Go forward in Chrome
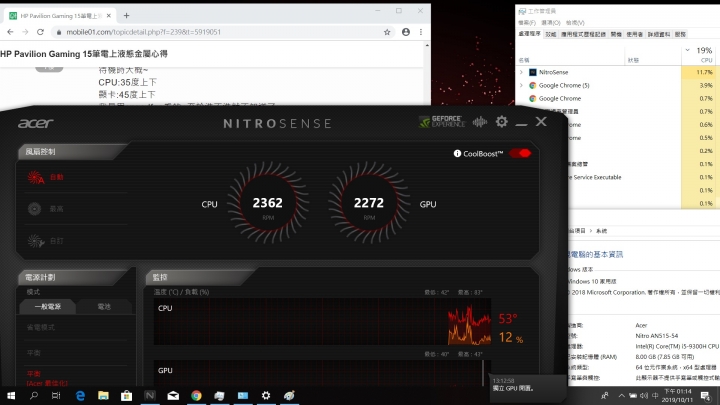720x405 pixels. click(25, 32)
